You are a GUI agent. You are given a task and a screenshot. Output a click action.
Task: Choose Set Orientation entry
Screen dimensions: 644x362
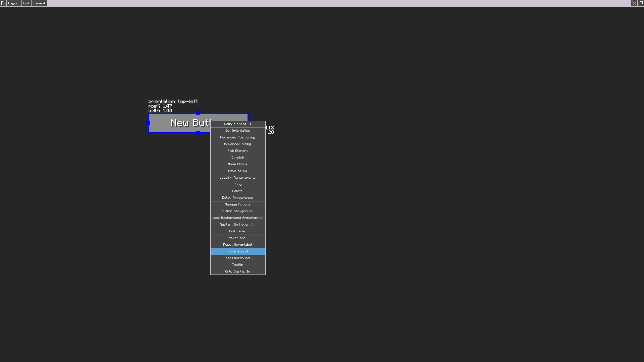pyautogui.click(x=238, y=131)
